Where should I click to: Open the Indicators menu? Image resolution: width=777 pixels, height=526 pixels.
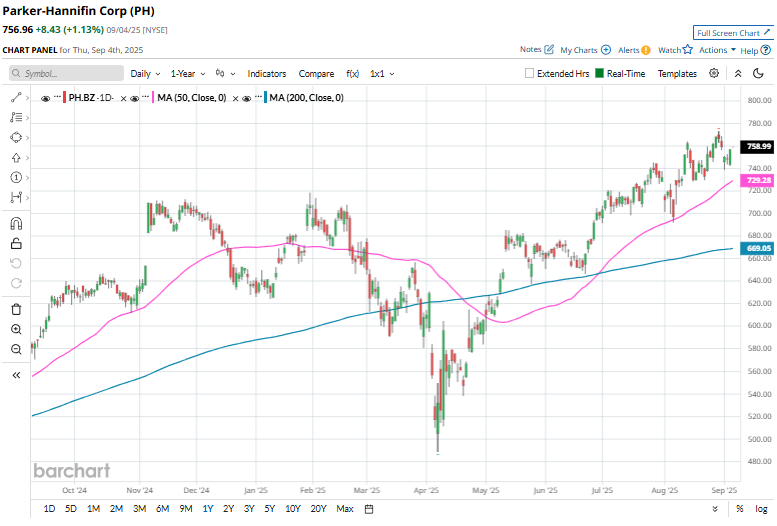[267, 73]
